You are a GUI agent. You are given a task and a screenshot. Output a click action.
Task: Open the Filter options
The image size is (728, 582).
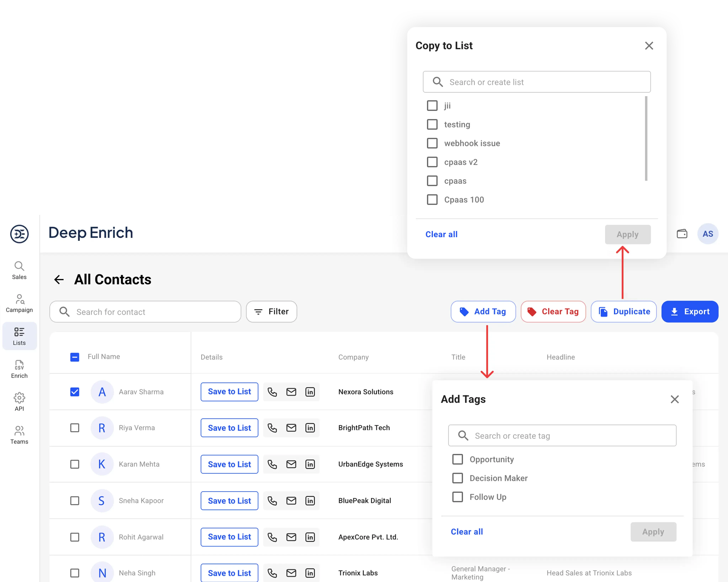click(x=271, y=311)
